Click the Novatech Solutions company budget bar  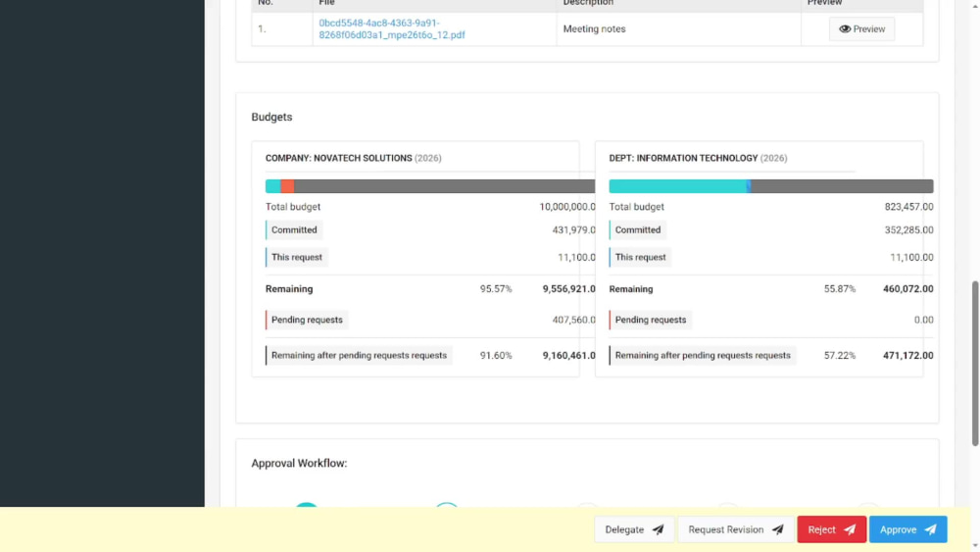tap(430, 186)
